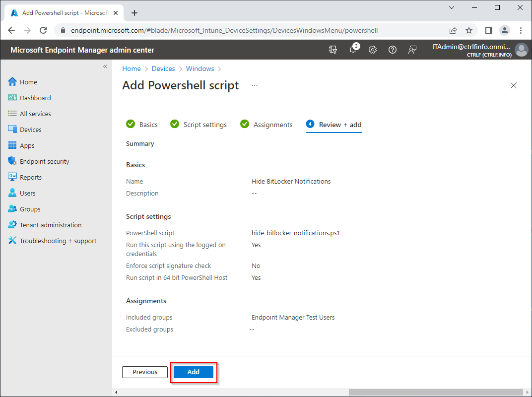This screenshot has height=397, width=532.
Task: Navigate to Tenant administration
Action: [50, 224]
